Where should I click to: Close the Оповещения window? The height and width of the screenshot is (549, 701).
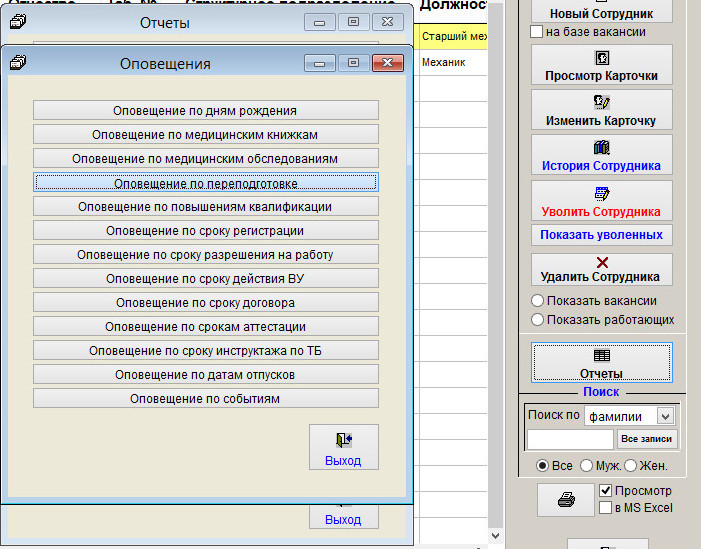point(388,63)
